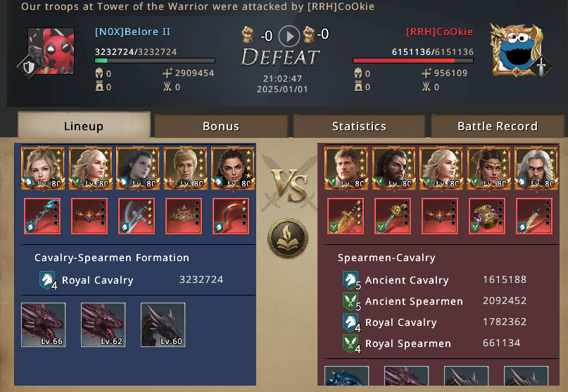Click the [RRH]CoOkie player name
Screen dimensions: 568x392
[439, 32]
